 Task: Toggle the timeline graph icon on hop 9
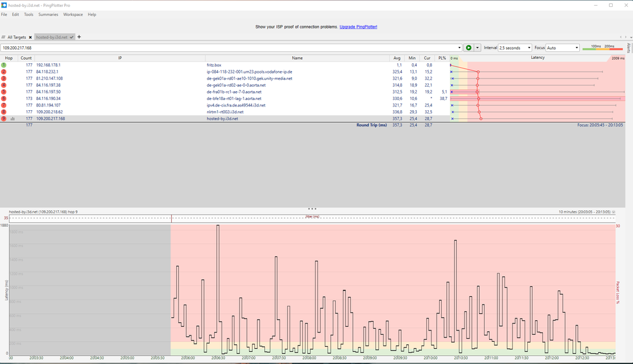(x=13, y=118)
